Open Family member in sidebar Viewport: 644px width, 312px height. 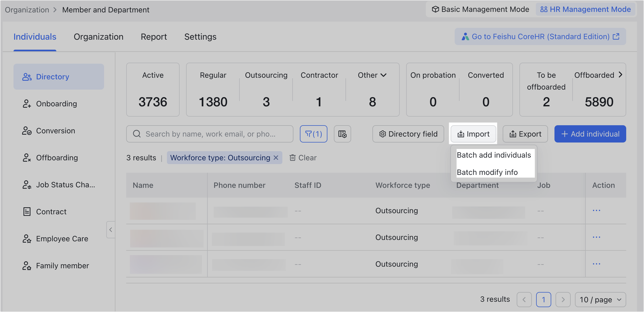[59, 266]
